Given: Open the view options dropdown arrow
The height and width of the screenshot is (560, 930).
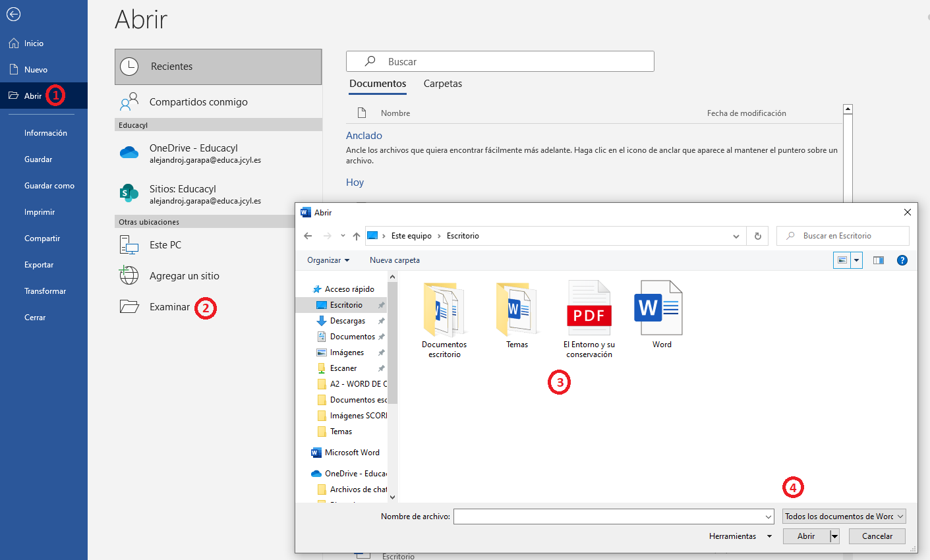Looking at the screenshot, I should click(x=857, y=260).
